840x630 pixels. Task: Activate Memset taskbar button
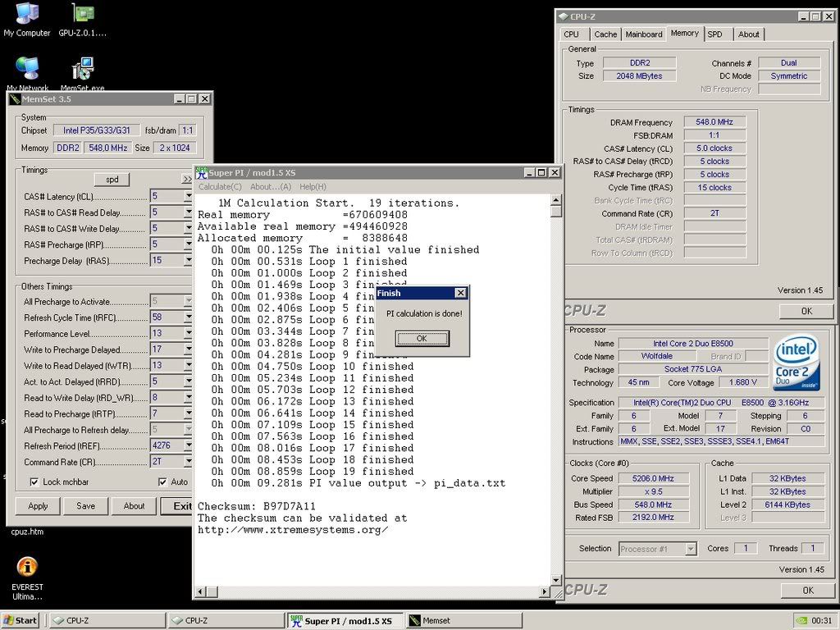(x=463, y=620)
